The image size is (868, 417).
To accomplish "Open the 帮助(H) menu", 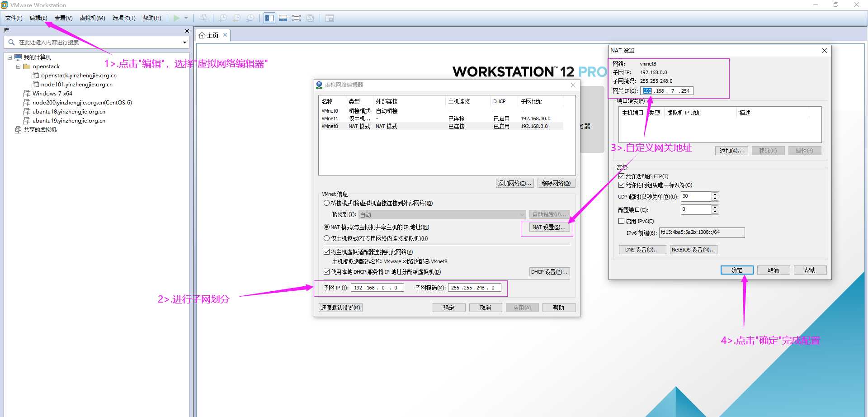I will pyautogui.click(x=152, y=18).
